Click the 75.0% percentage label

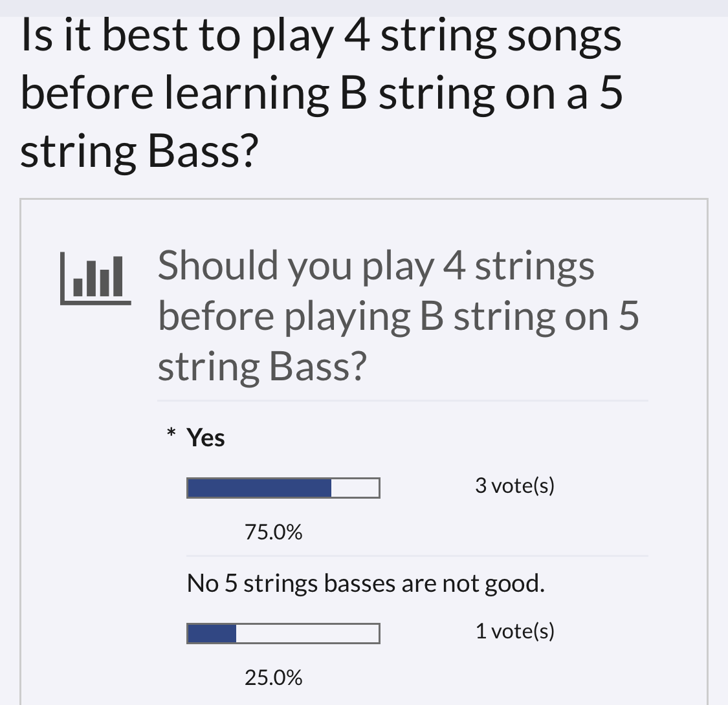point(274,532)
